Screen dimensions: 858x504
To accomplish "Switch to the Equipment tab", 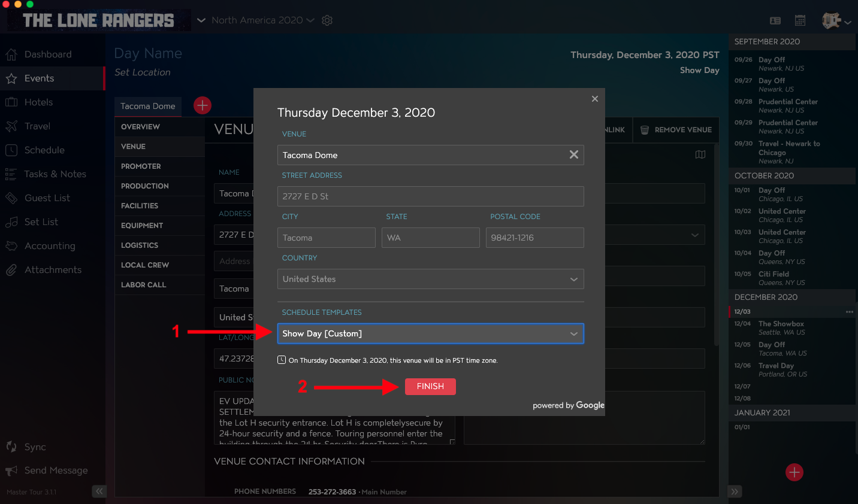I will pos(159,226).
